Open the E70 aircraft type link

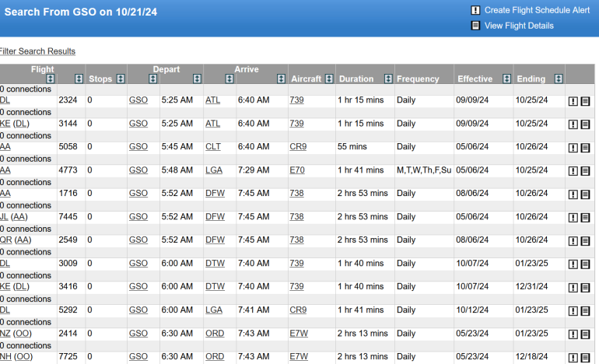pyautogui.click(x=296, y=170)
